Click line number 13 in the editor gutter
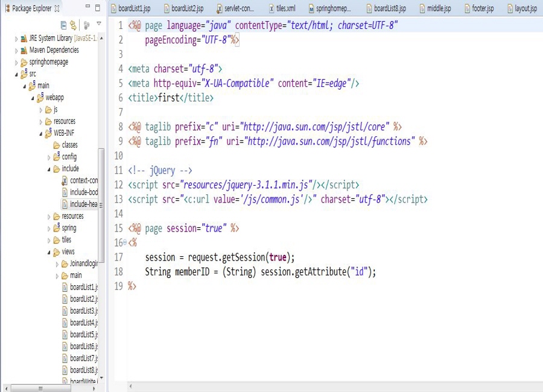Viewport: 543px width, 392px height. click(x=118, y=199)
